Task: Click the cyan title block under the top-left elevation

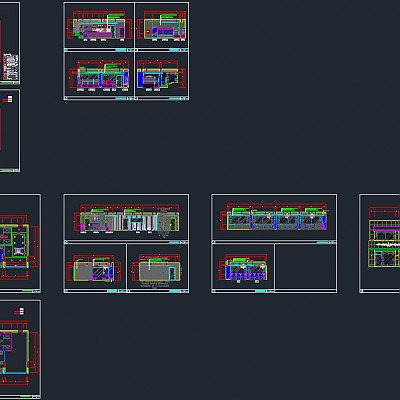Action: tap(121, 50)
